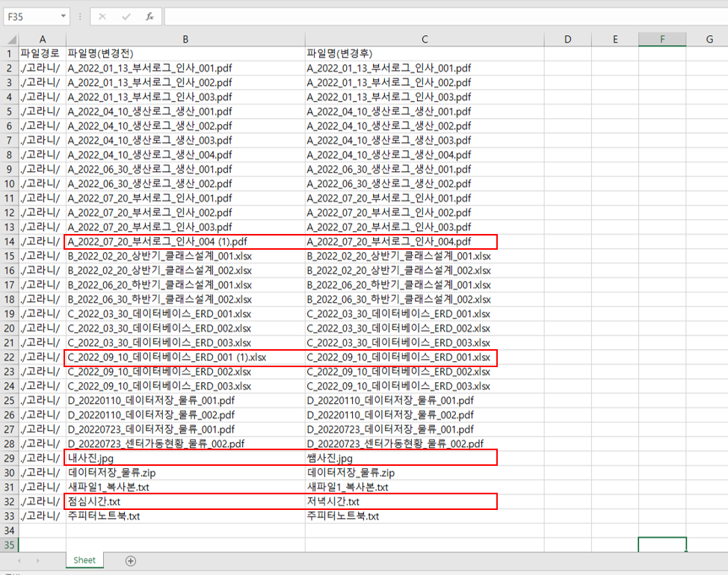
Task: Click cell '저녁시간.txt'
Action: tap(425, 502)
